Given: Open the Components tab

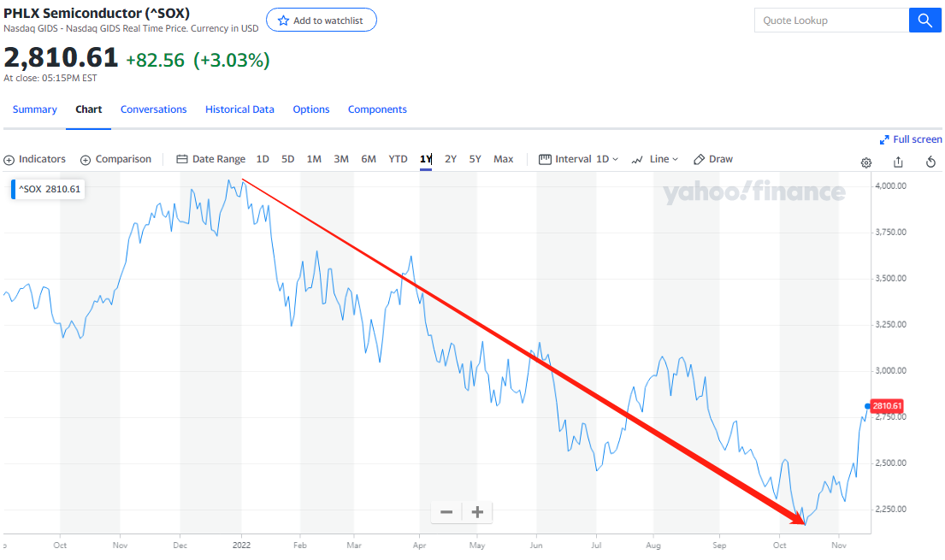Looking at the screenshot, I should (377, 109).
